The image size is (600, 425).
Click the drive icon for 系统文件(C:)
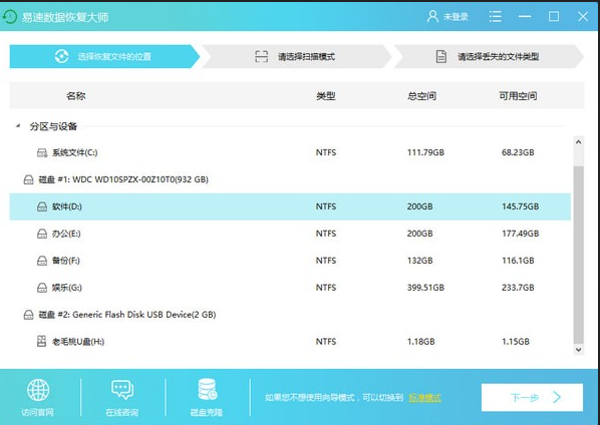point(42,152)
